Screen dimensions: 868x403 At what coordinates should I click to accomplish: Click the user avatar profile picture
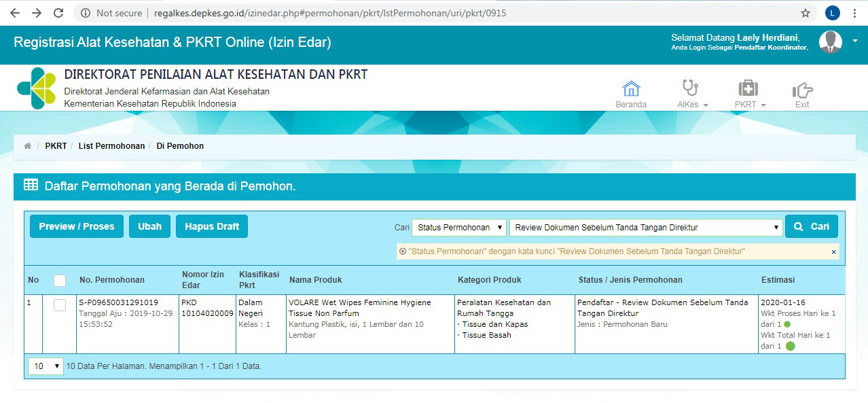(x=830, y=42)
